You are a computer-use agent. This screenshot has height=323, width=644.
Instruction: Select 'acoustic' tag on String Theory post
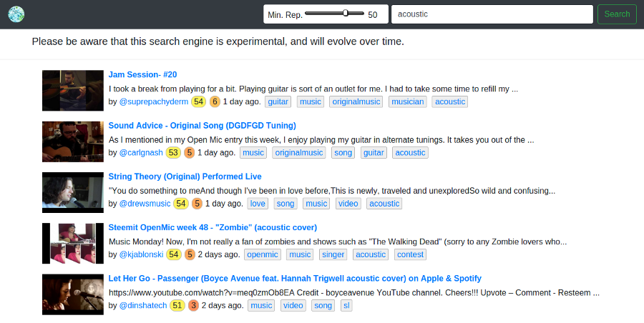coord(384,204)
